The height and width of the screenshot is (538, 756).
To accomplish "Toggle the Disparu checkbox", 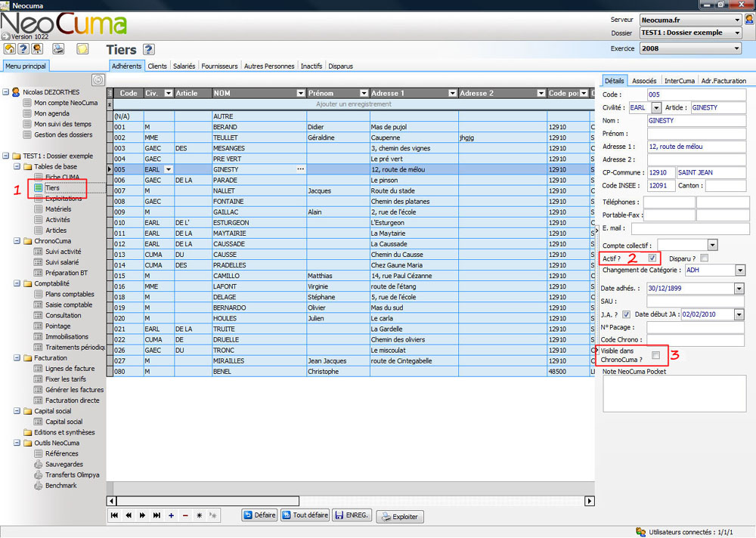I will click(705, 258).
